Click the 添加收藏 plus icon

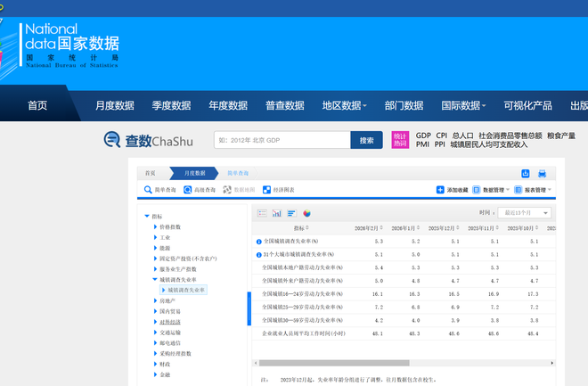click(440, 190)
